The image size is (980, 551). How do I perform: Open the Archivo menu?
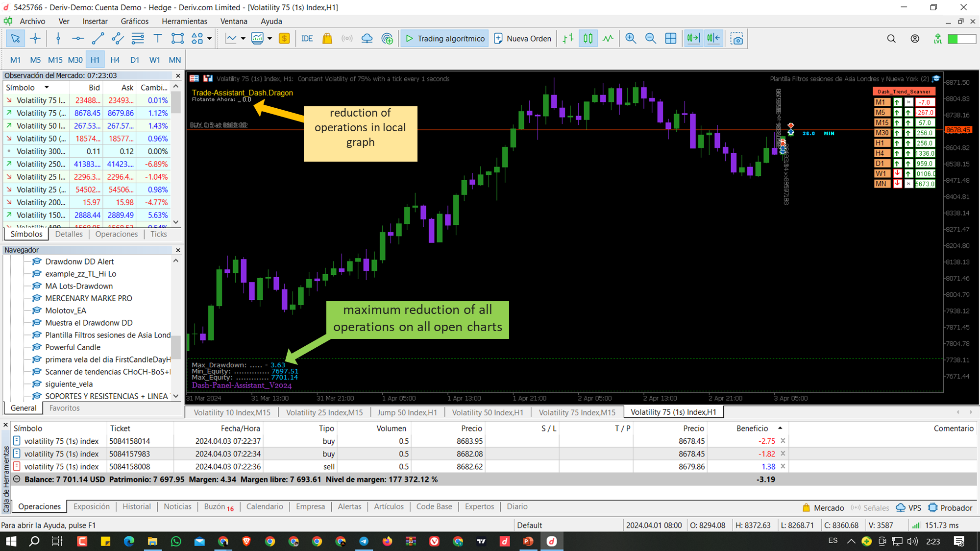pyautogui.click(x=32, y=21)
